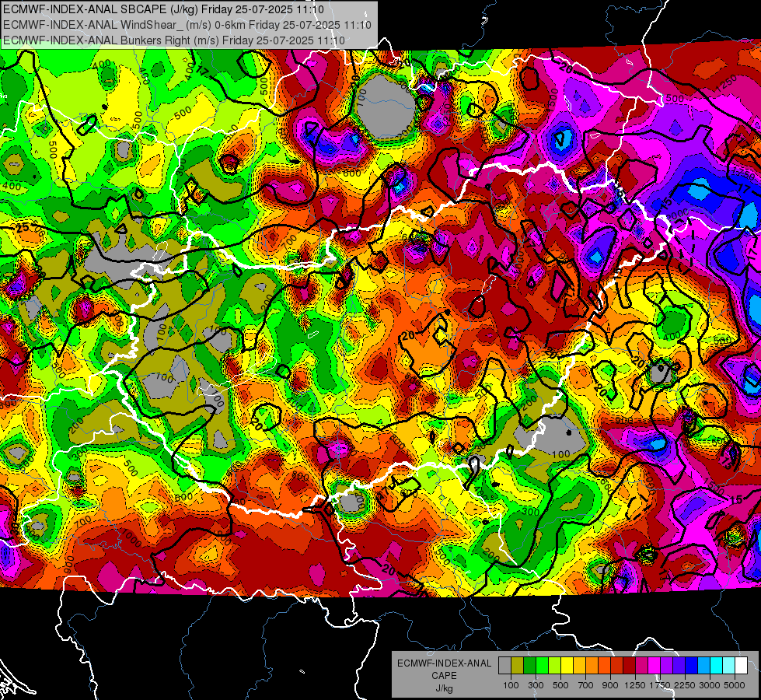The image size is (761, 700).
Task: Select the bright green legend swatch
Action: pyautogui.click(x=542, y=665)
